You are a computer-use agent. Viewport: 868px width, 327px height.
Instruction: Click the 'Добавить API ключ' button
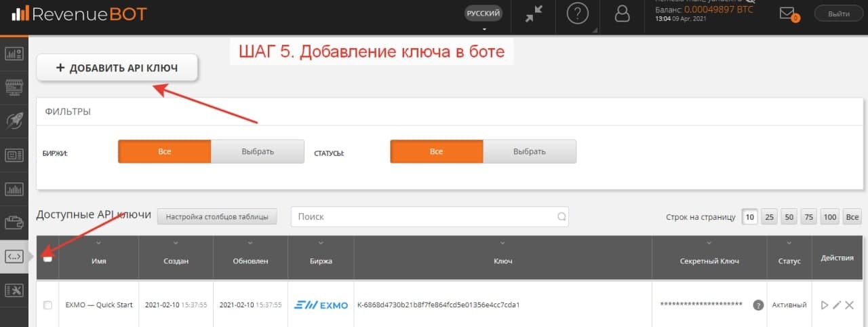click(117, 68)
